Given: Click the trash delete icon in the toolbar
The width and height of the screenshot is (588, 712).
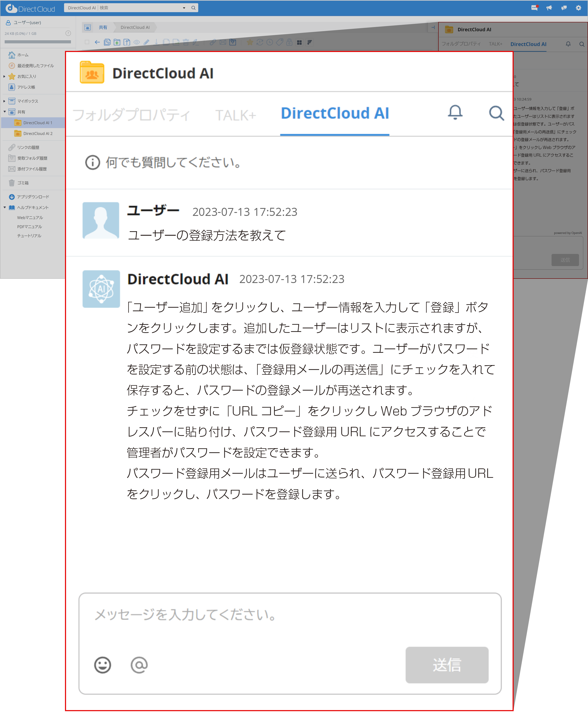Looking at the screenshot, I should pyautogui.click(x=186, y=42).
